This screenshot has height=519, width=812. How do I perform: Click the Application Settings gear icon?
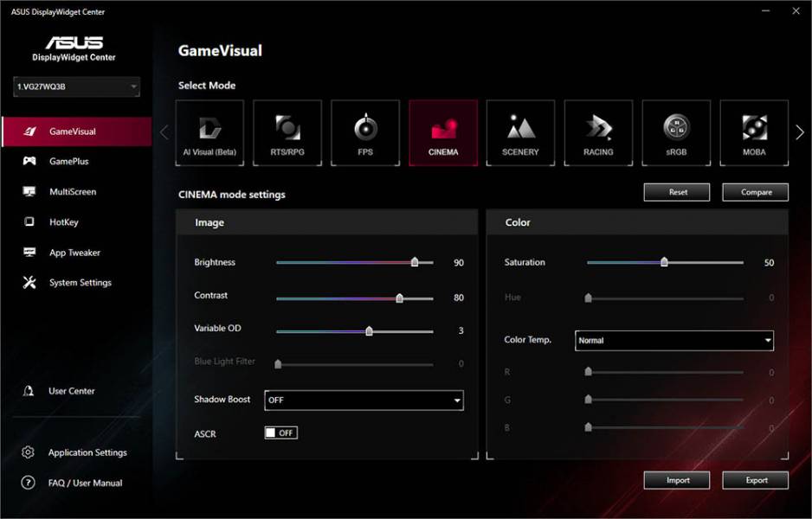(x=28, y=452)
